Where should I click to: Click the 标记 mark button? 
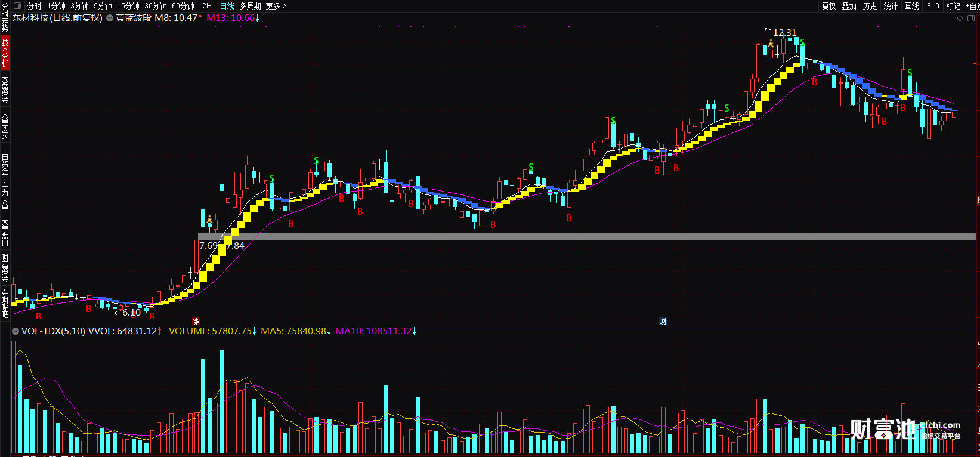pos(953,6)
